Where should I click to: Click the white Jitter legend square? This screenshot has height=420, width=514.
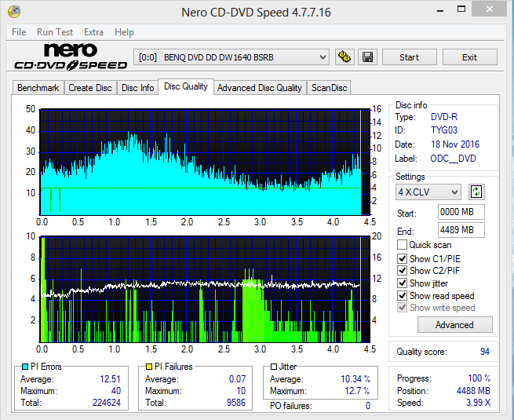[x=274, y=367]
